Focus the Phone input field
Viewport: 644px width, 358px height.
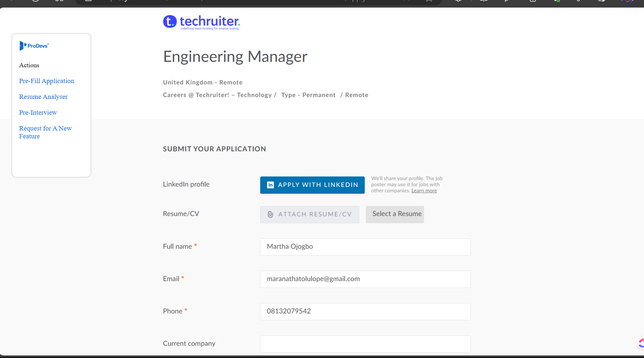[365, 312]
